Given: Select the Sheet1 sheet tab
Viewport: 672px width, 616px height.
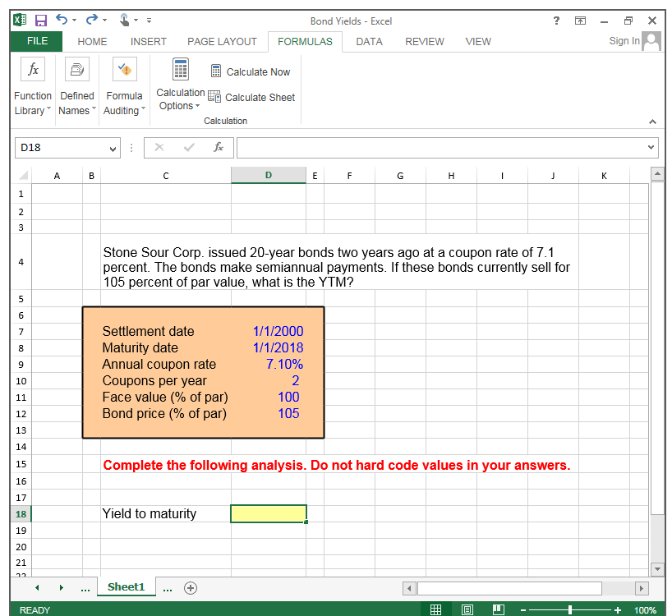Looking at the screenshot, I should (126, 587).
